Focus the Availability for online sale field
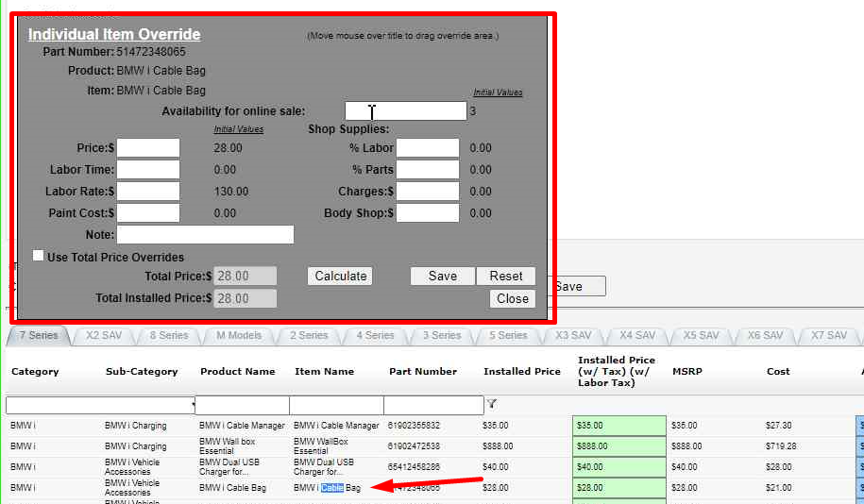The image size is (864, 504). pos(405,110)
